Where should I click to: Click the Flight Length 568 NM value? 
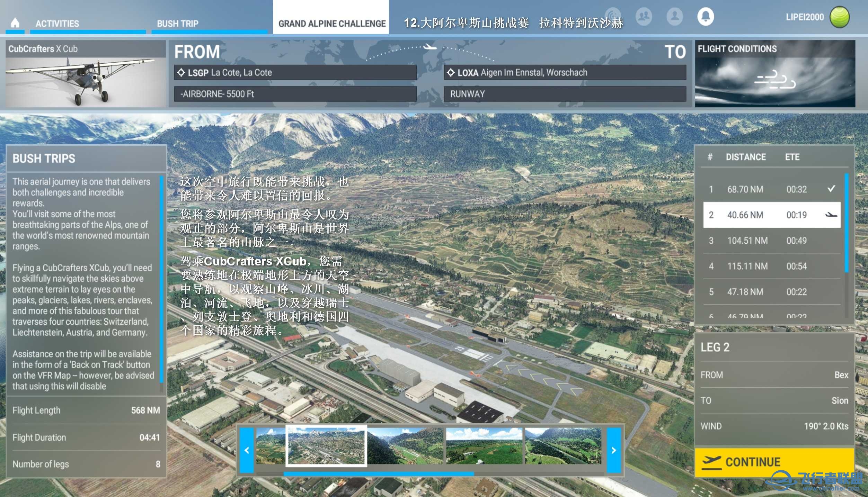pyautogui.click(x=145, y=410)
